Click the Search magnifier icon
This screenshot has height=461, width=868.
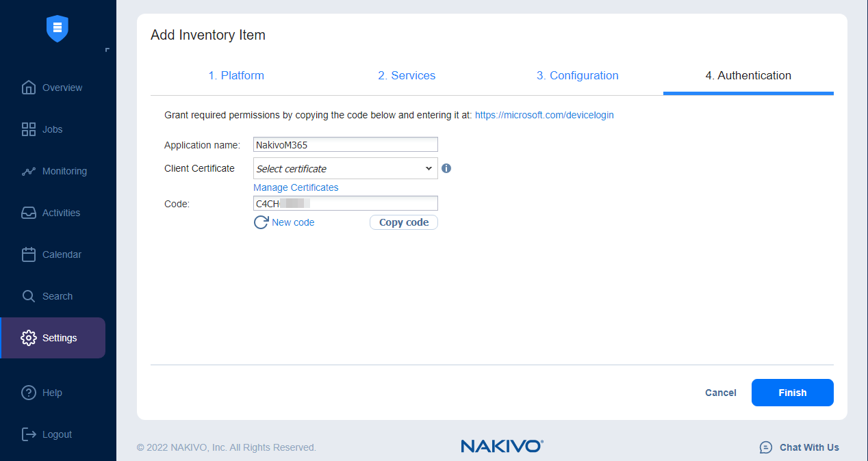click(29, 295)
